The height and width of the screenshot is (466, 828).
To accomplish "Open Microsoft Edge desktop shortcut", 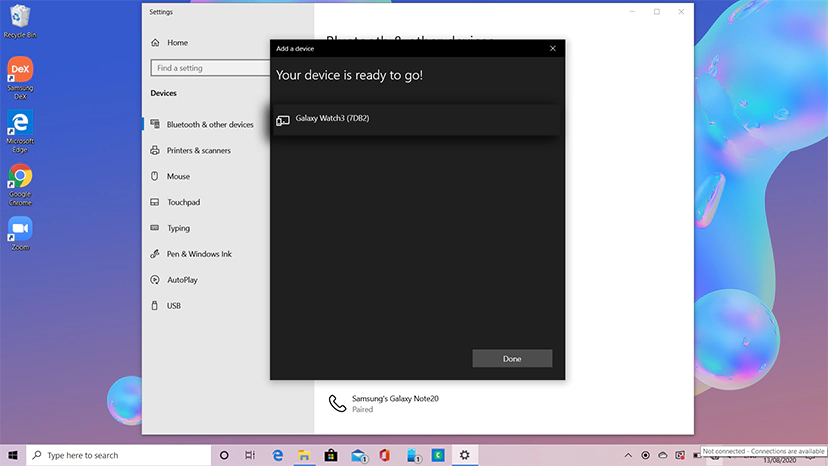I will (20, 131).
